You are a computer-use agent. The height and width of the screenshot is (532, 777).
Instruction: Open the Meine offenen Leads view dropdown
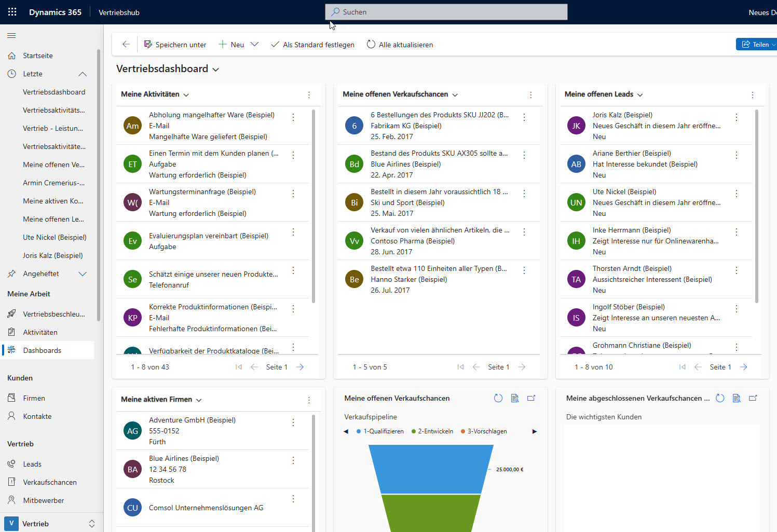pos(640,95)
